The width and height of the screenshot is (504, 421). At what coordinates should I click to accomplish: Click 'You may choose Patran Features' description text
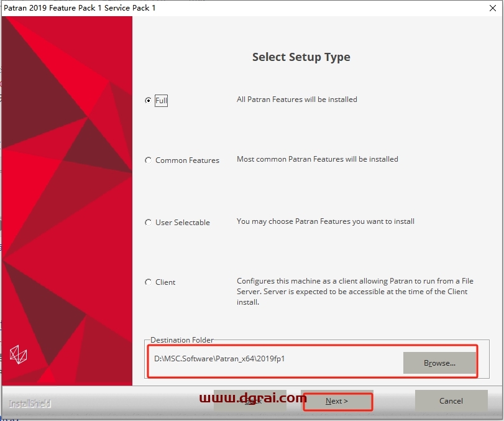[326, 221]
